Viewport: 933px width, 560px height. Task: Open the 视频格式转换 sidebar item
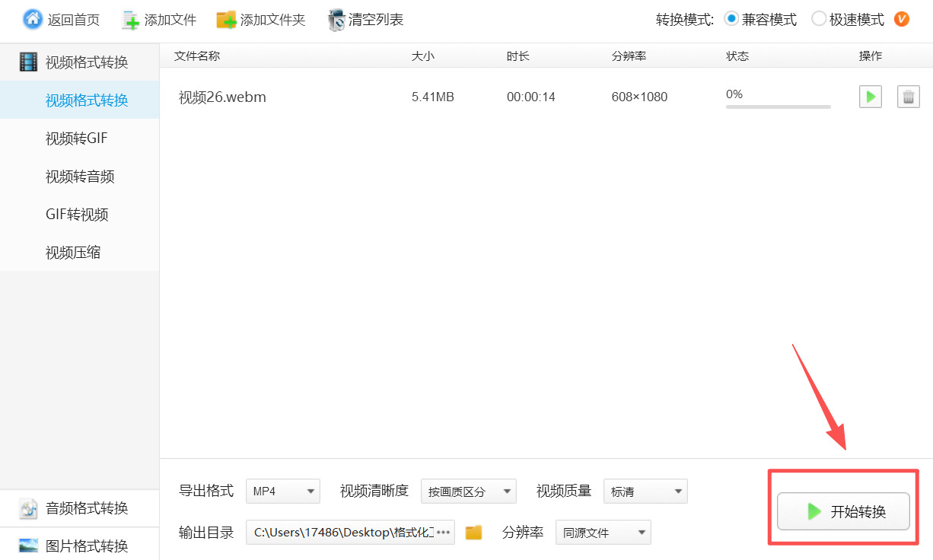79,100
